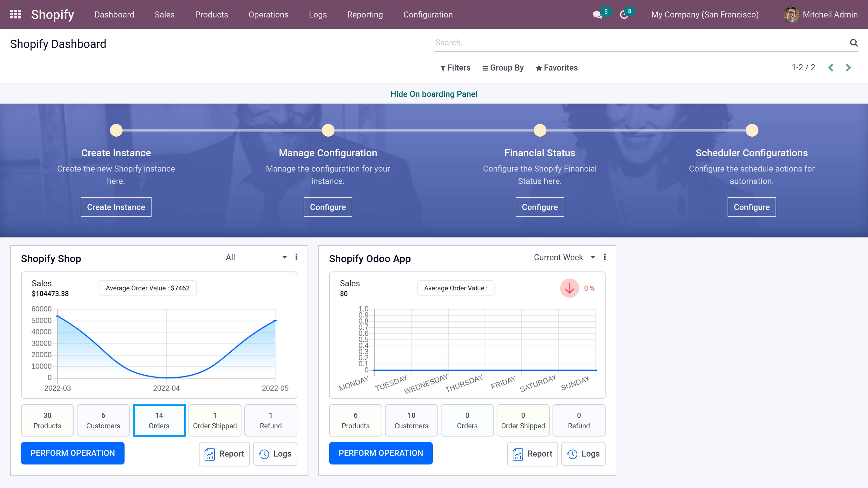The width and height of the screenshot is (868, 488).
Task: Open the 30 Products tile in Shopify Shop
Action: point(48,420)
